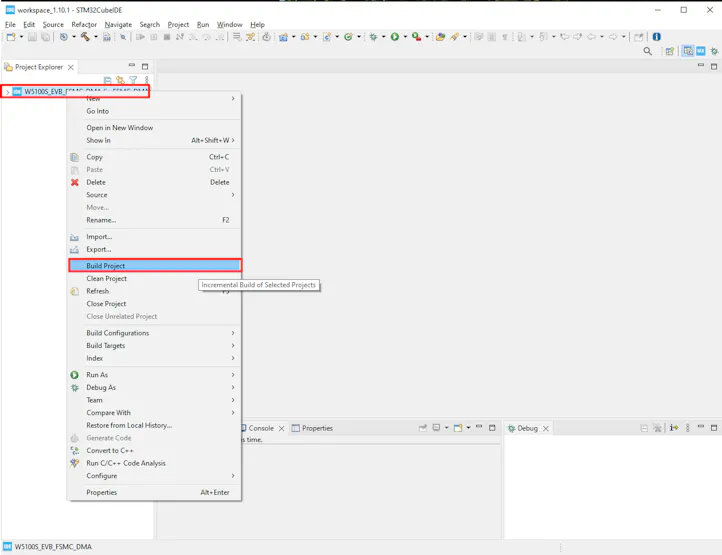Image resolution: width=722 pixels, height=555 pixels.
Task: Close the Project Explorer tab
Action: pos(70,67)
